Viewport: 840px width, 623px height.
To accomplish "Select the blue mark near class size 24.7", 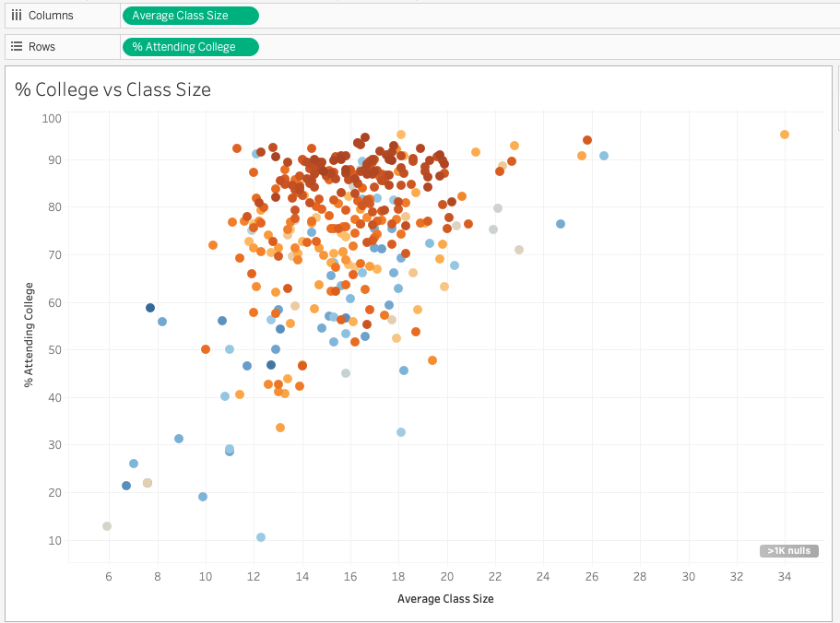I will click(561, 224).
